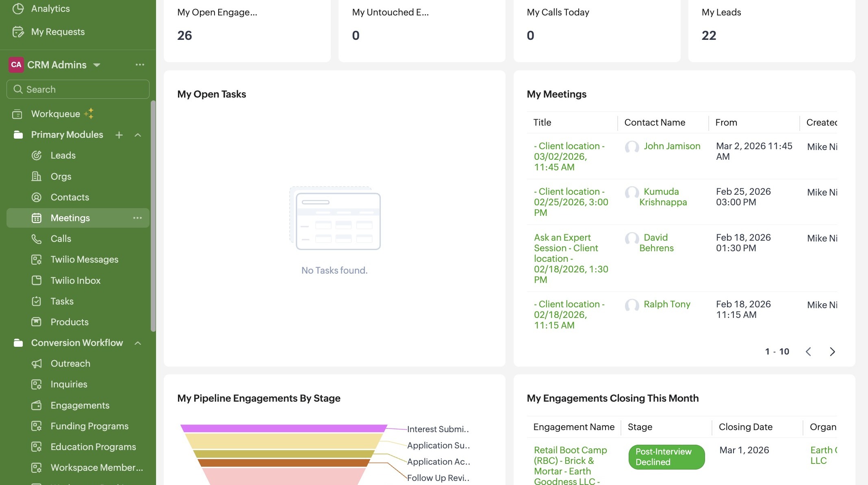
Task: Open Calls via phone icon
Action: tap(37, 239)
